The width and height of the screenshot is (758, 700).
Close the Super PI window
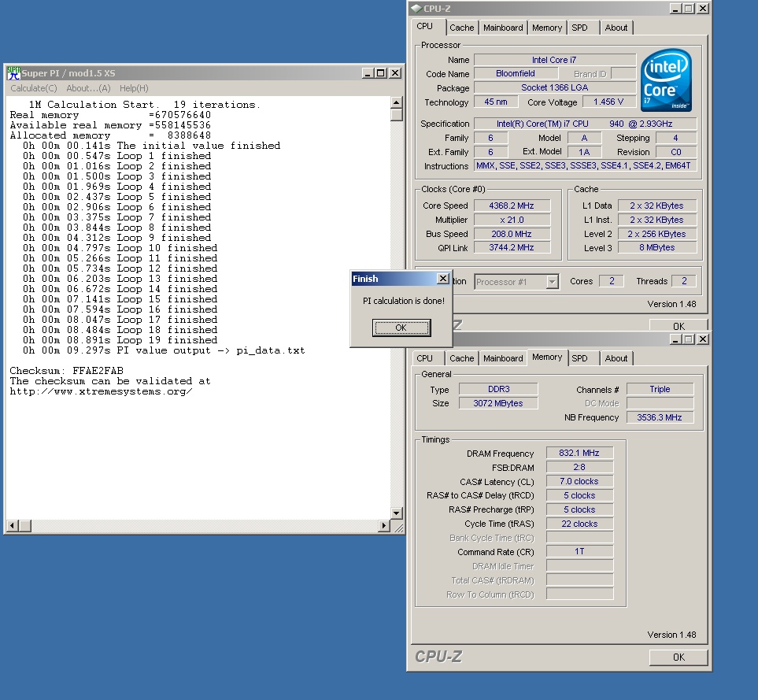(395, 73)
